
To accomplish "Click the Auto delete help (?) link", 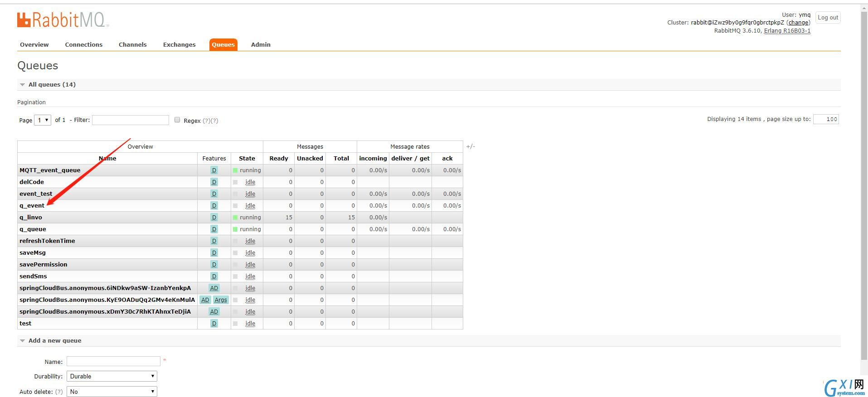I will click(59, 392).
